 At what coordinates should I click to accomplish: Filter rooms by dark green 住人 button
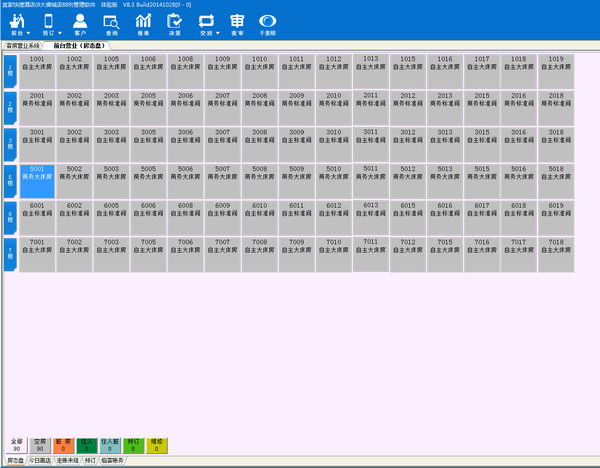[86, 445]
